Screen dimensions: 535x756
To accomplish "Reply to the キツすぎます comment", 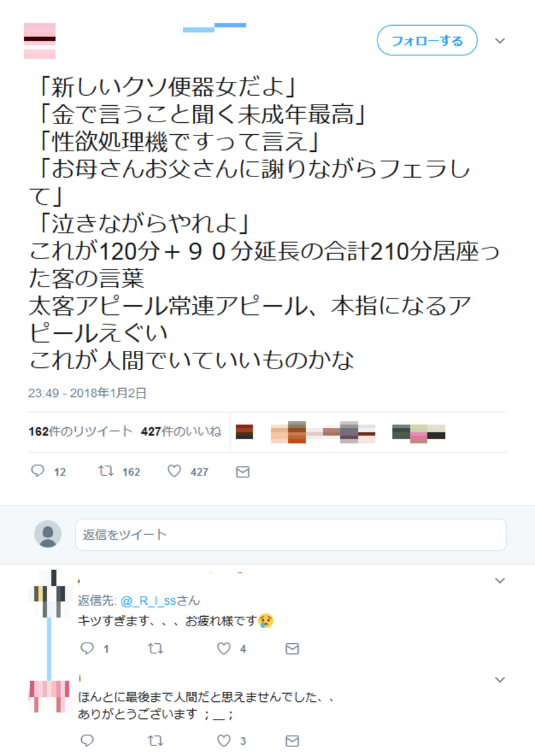I will tap(88, 648).
